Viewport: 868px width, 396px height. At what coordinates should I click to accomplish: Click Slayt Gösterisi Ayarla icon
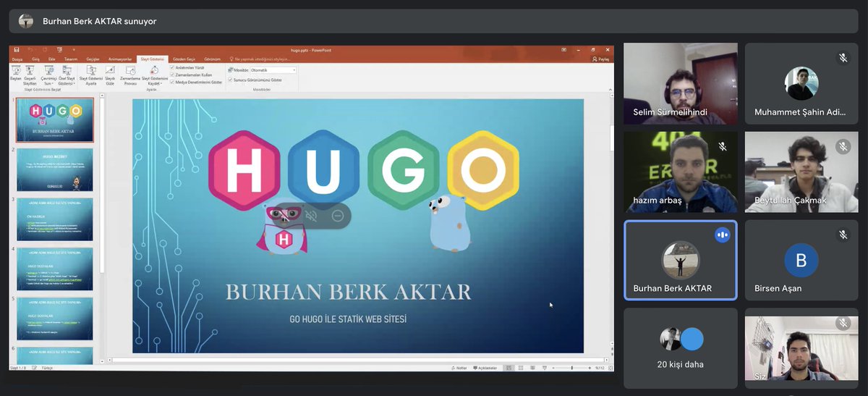91,75
